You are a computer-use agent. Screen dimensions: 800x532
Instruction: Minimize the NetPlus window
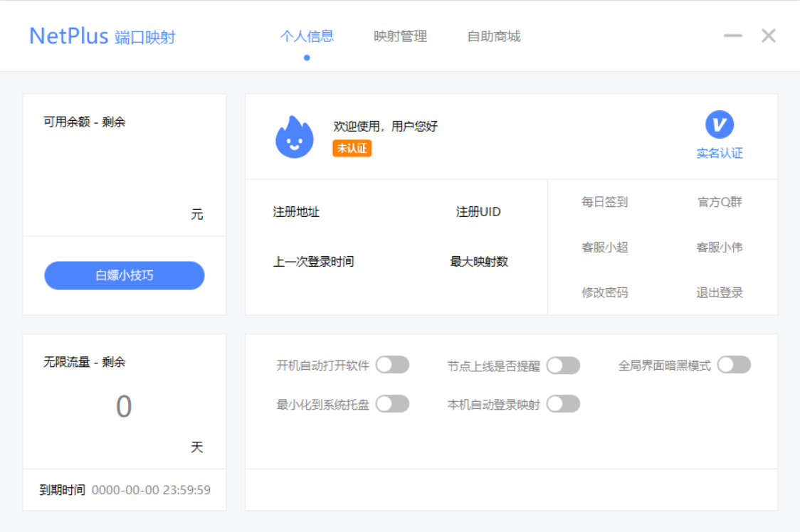click(x=732, y=36)
